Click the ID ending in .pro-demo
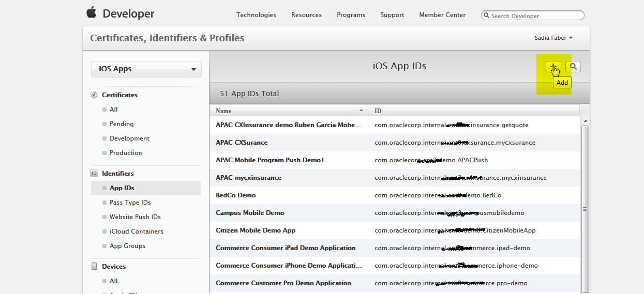The height and width of the screenshot is (294, 644). tap(451, 283)
